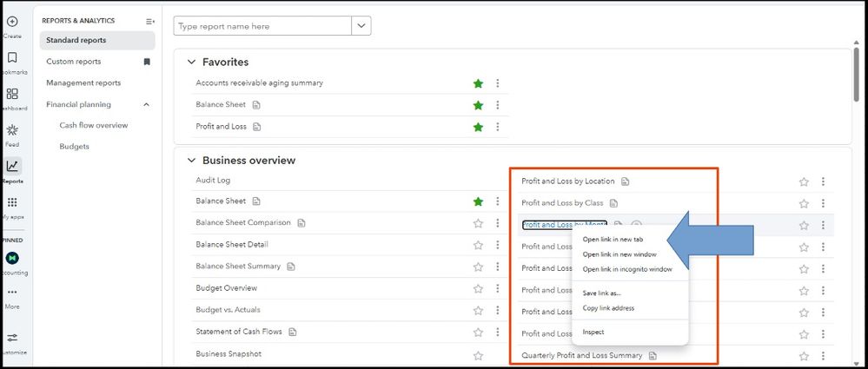Open the Statement of Cash Flows report
The width and height of the screenshot is (868, 369).
tap(241, 332)
